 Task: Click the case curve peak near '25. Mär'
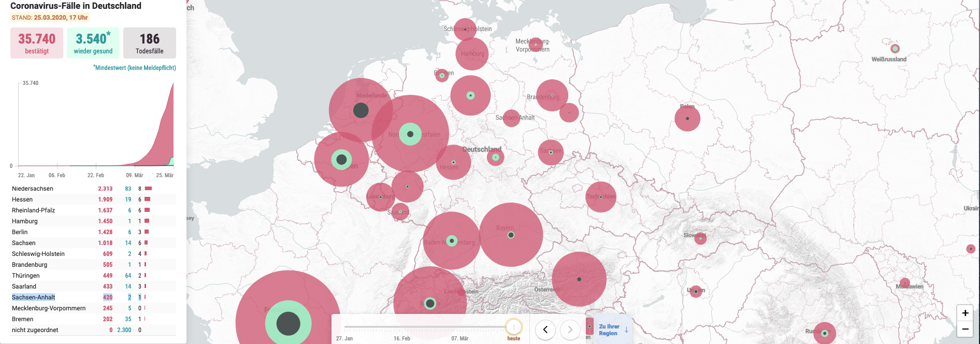[172, 84]
